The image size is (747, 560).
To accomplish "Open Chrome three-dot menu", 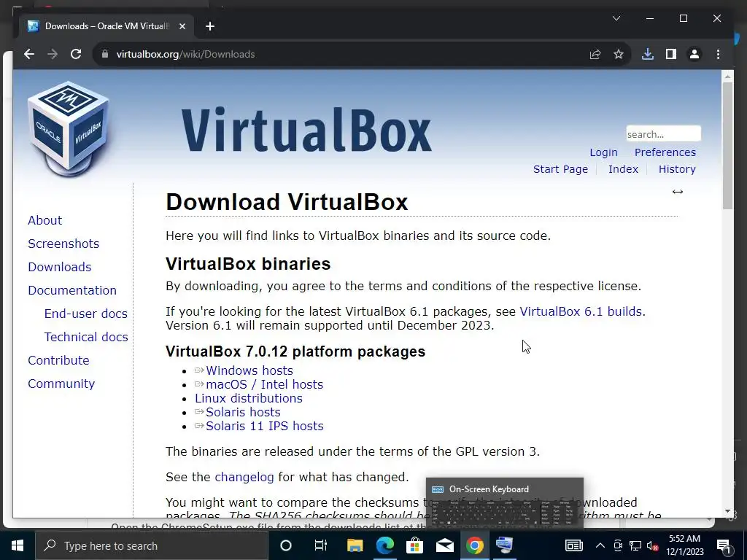I will [718, 54].
